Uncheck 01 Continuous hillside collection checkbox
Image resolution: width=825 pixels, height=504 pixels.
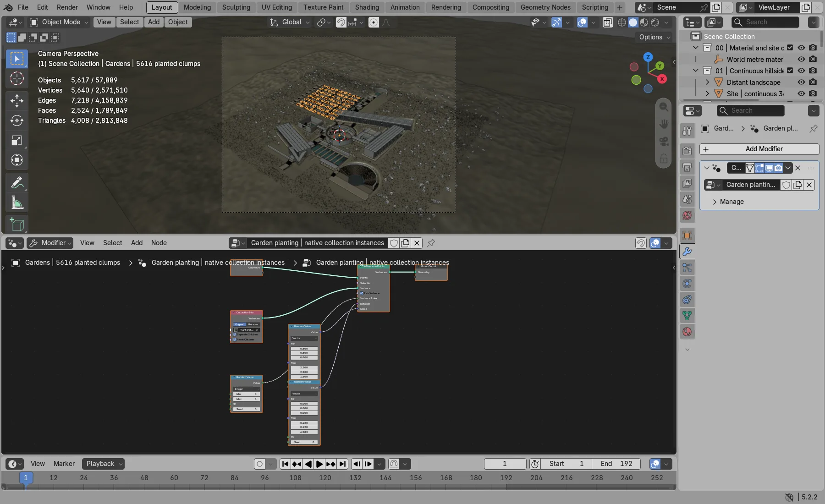coord(790,71)
